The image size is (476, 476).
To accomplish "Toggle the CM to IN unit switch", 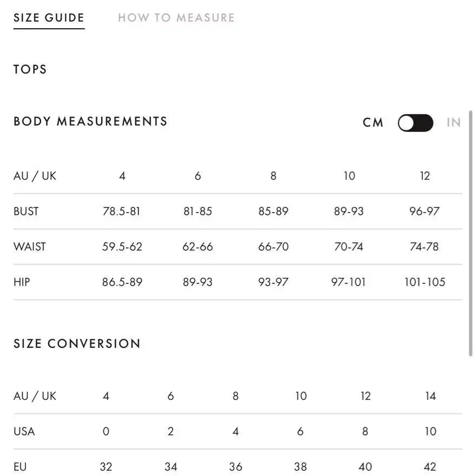I will pos(415,123).
